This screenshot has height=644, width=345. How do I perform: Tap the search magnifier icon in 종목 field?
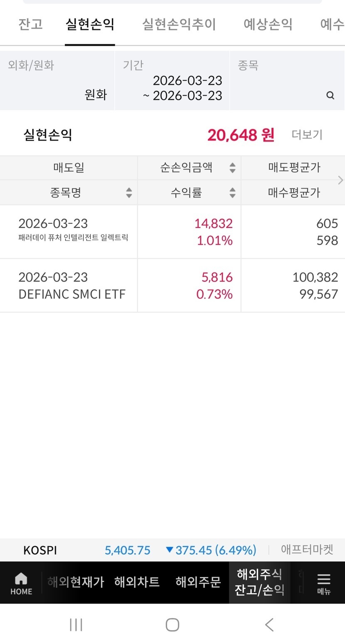click(330, 96)
